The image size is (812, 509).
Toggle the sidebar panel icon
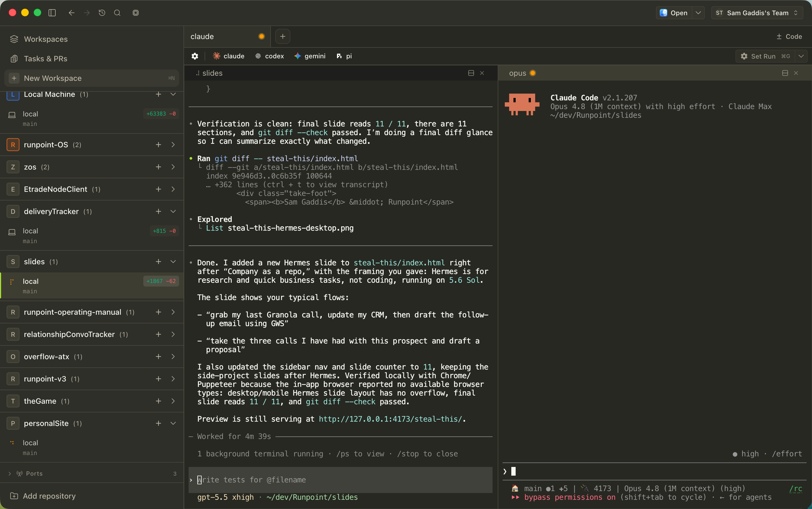click(52, 13)
